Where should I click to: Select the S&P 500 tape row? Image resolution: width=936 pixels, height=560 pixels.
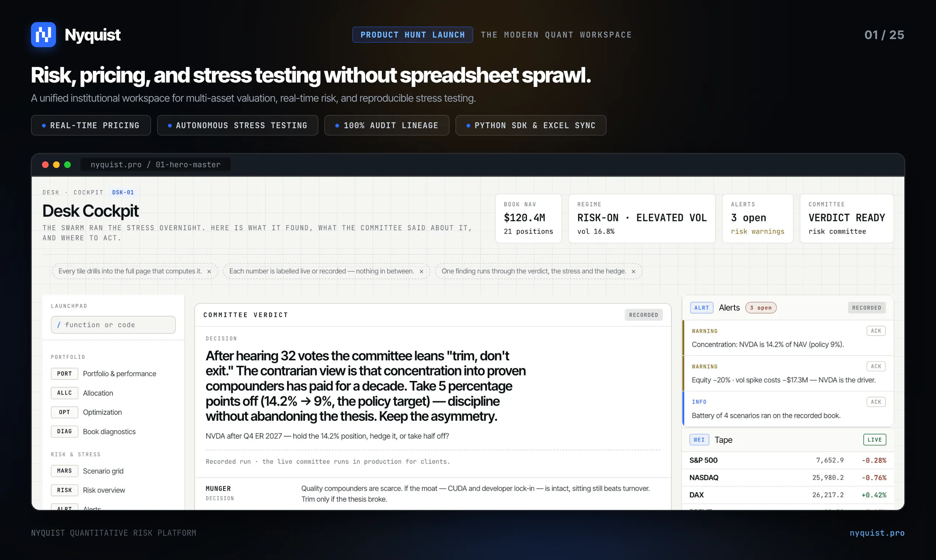pyautogui.click(x=787, y=461)
